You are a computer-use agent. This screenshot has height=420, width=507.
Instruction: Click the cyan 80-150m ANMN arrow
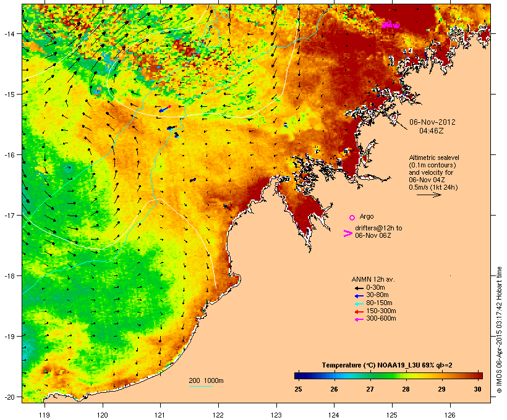coord(359,304)
